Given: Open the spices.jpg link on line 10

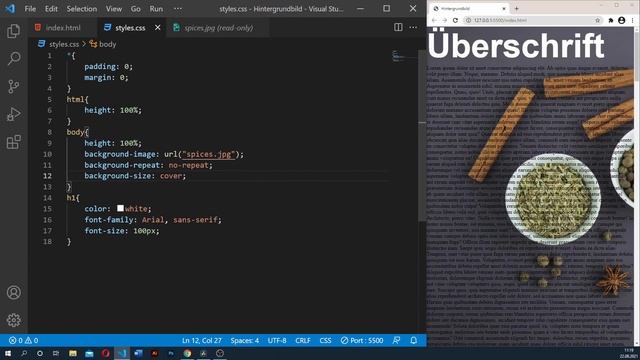Looking at the screenshot, I should (x=209, y=154).
